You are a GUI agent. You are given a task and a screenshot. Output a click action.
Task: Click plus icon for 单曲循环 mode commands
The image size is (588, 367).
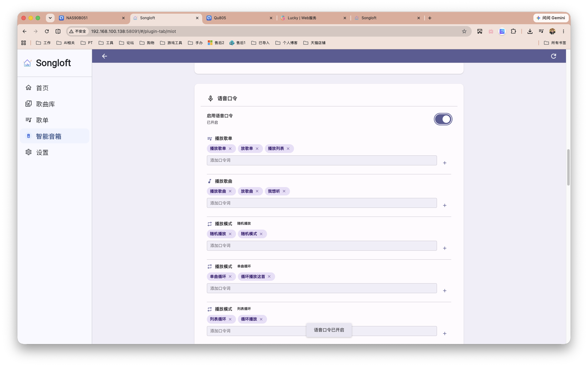tap(444, 291)
